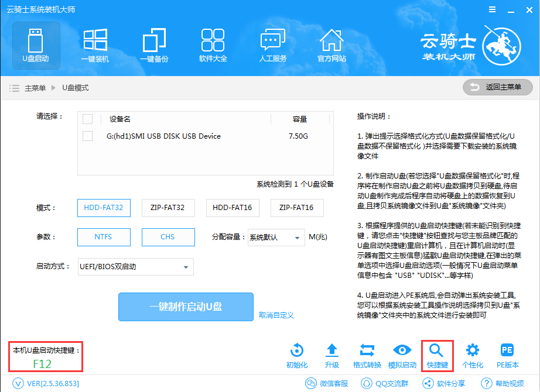
Task: Click 一键制作启动U盘 button
Action: point(186,307)
